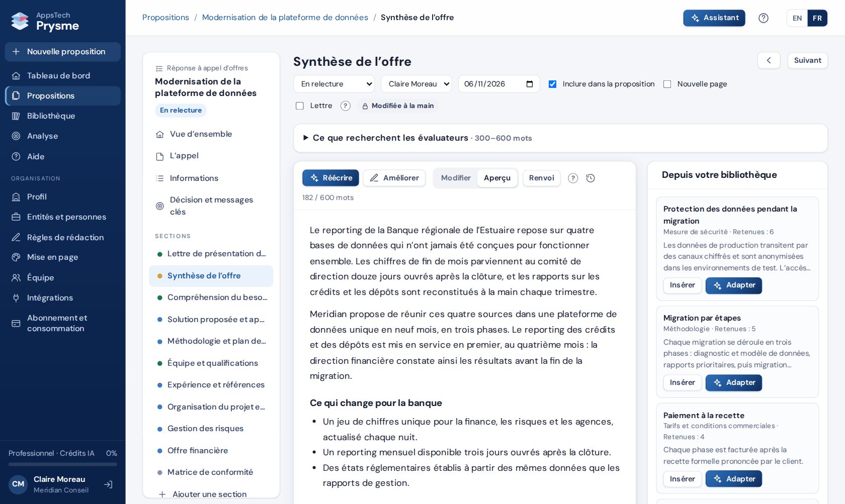
Task: Open Informations in proposal menu
Action: tap(211, 178)
